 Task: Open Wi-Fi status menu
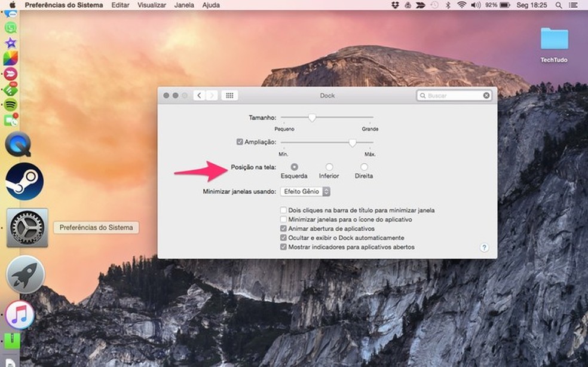[462, 5]
